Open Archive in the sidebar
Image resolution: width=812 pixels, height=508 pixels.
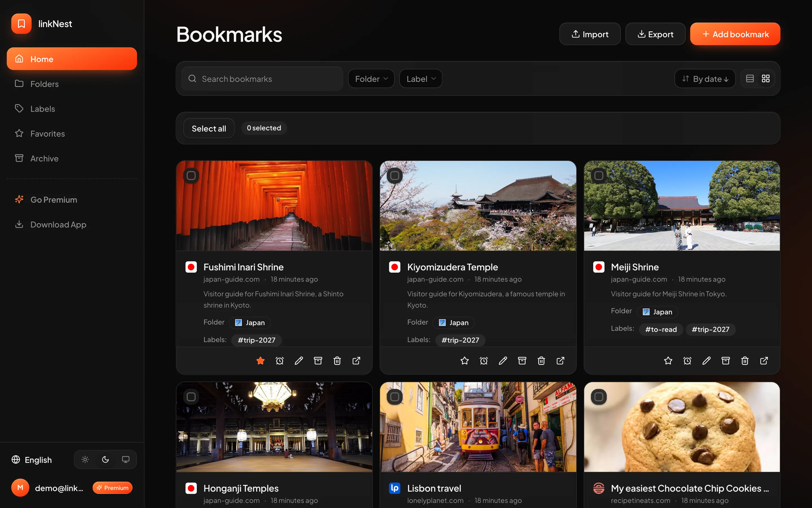tap(72, 158)
